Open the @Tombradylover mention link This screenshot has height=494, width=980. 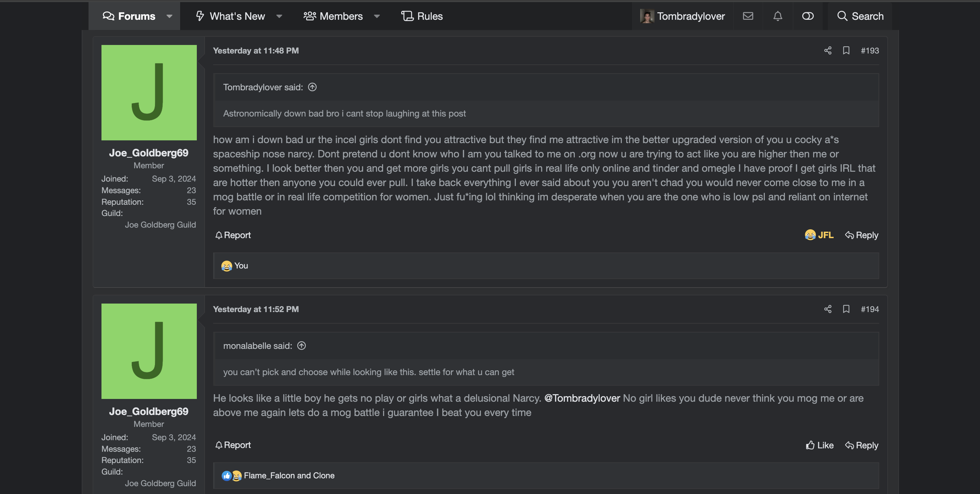click(582, 398)
